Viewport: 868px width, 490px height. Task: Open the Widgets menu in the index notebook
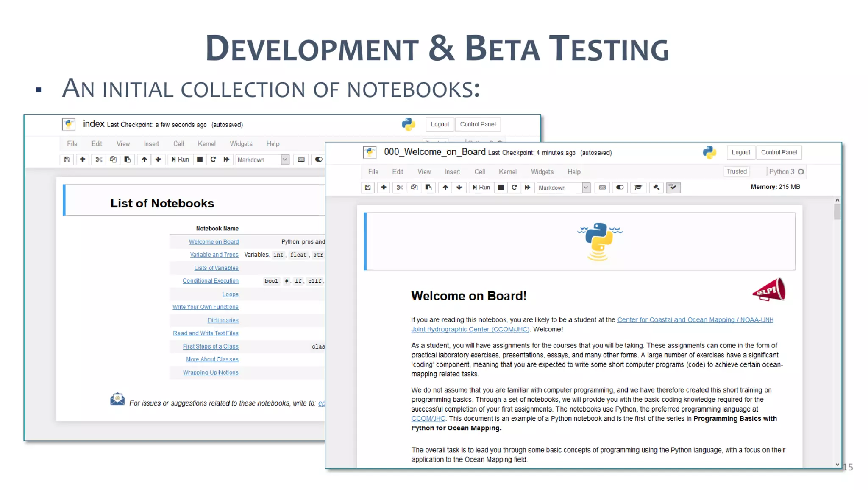pos(241,144)
